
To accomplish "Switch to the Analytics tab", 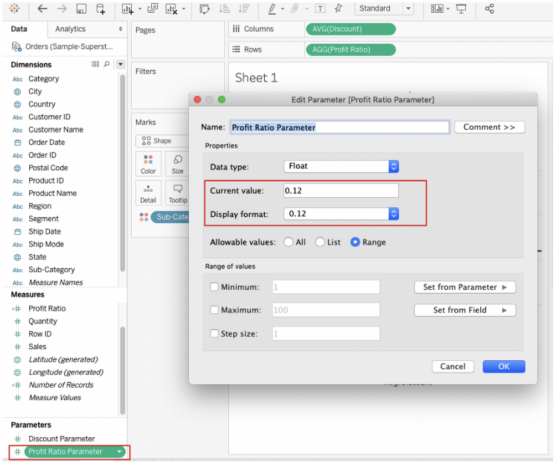I will tap(70, 29).
